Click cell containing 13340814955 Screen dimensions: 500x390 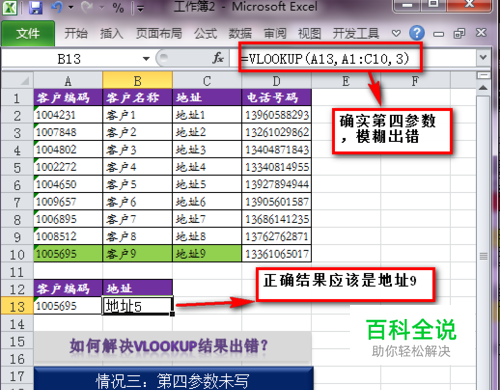coord(276,167)
